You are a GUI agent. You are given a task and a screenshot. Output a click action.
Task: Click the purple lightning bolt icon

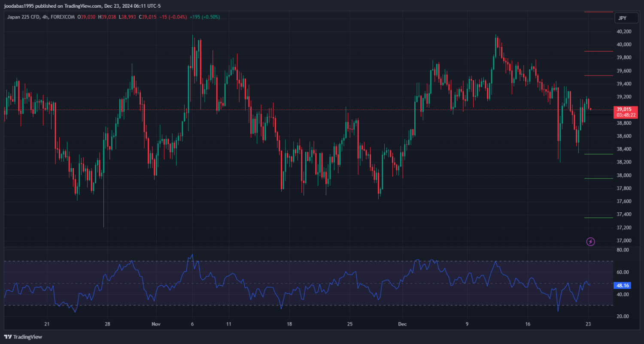click(x=590, y=242)
